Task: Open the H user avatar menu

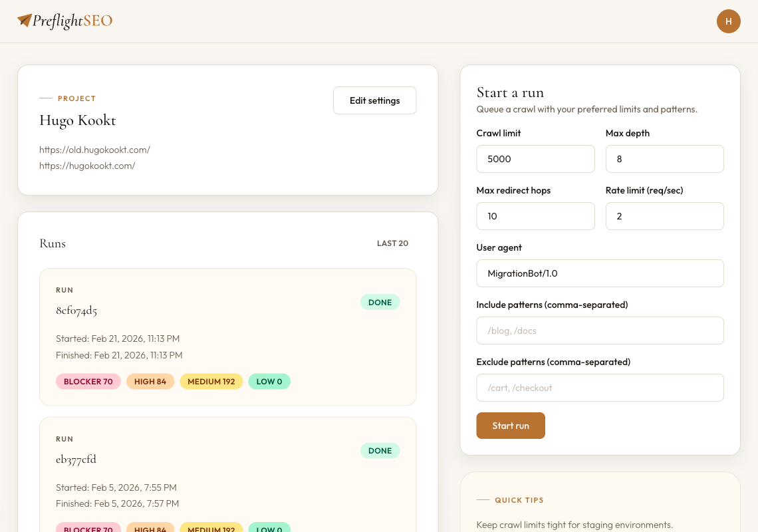Action: coord(729,21)
